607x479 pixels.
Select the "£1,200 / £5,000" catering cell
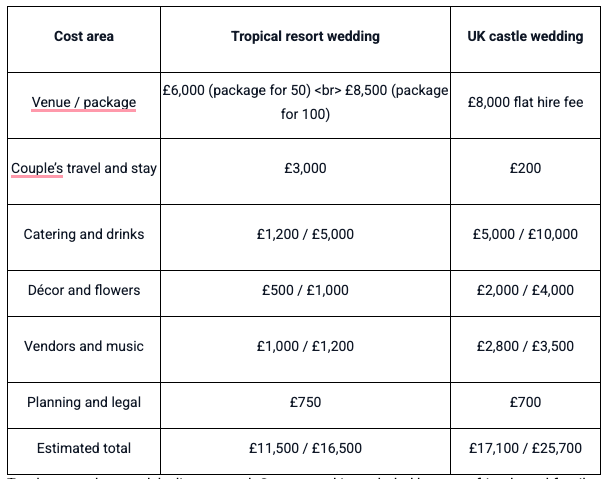click(305, 234)
